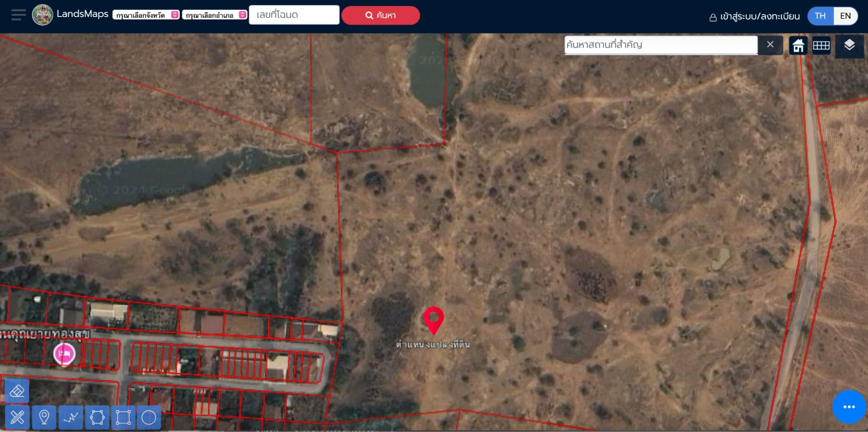Expand the district selection dropdown
Screen dimensions: 868x432
(x=215, y=15)
